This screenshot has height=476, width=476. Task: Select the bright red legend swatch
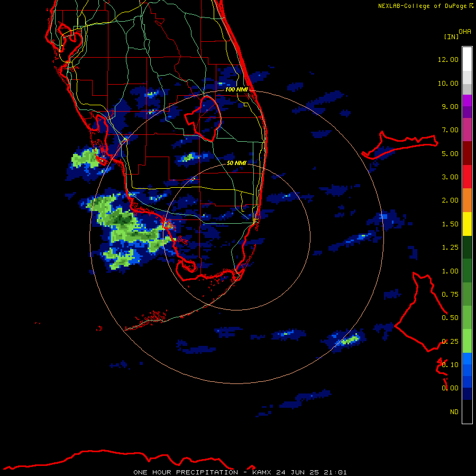(467, 177)
